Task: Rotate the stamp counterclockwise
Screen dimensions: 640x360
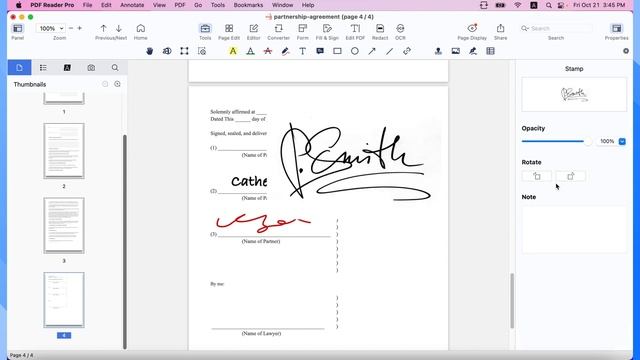Action: point(537,176)
